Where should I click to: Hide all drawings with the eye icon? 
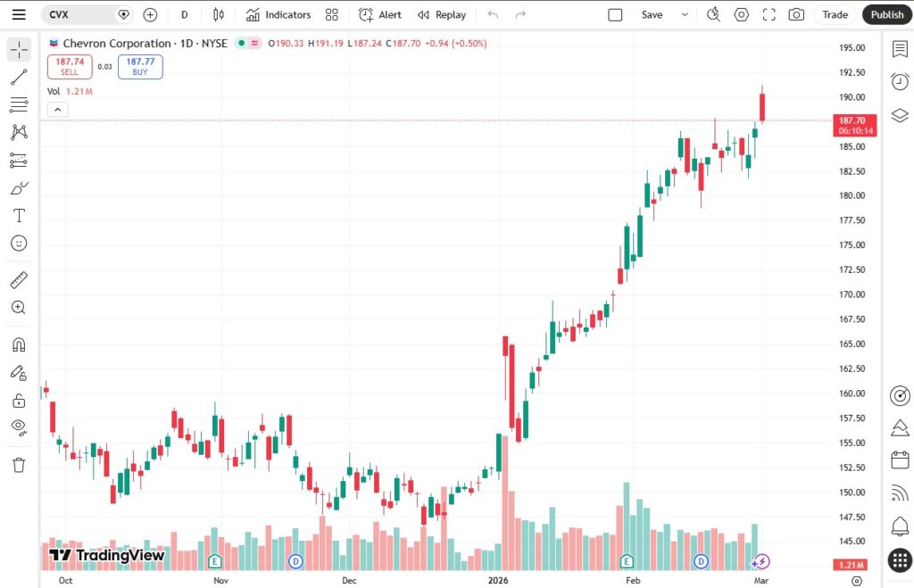click(19, 427)
